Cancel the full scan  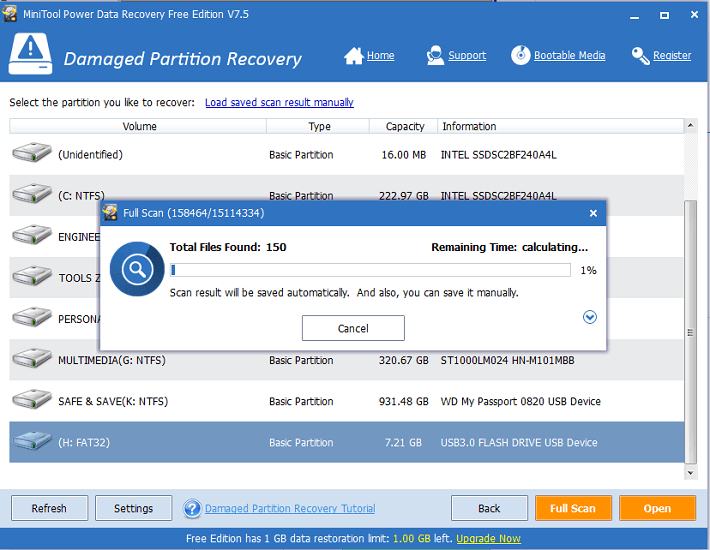pos(353,328)
